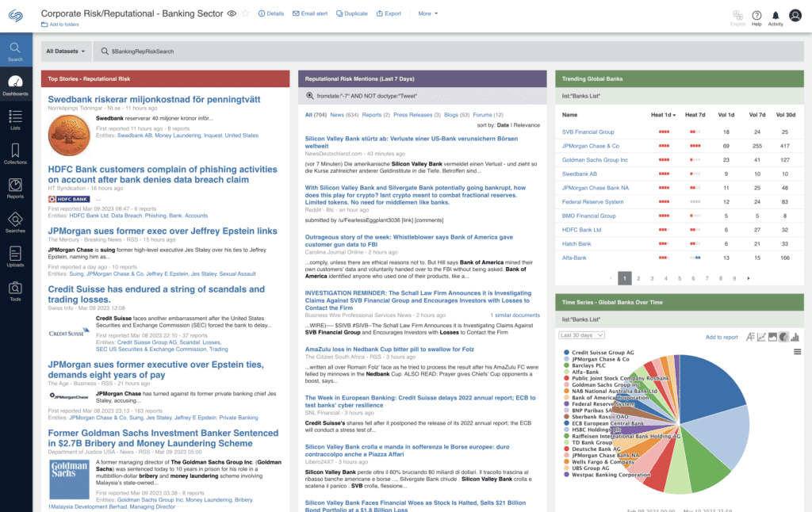Toggle UBS Group AG legend entry

[587, 468]
